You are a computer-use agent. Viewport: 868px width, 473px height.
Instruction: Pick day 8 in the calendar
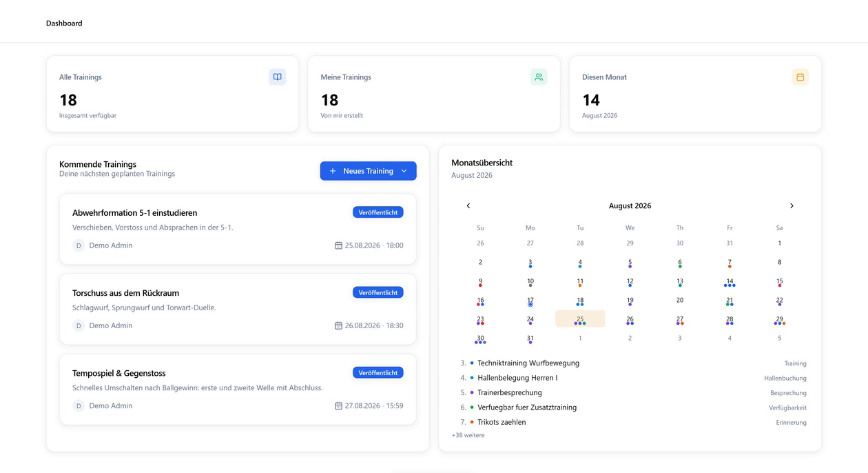click(779, 262)
